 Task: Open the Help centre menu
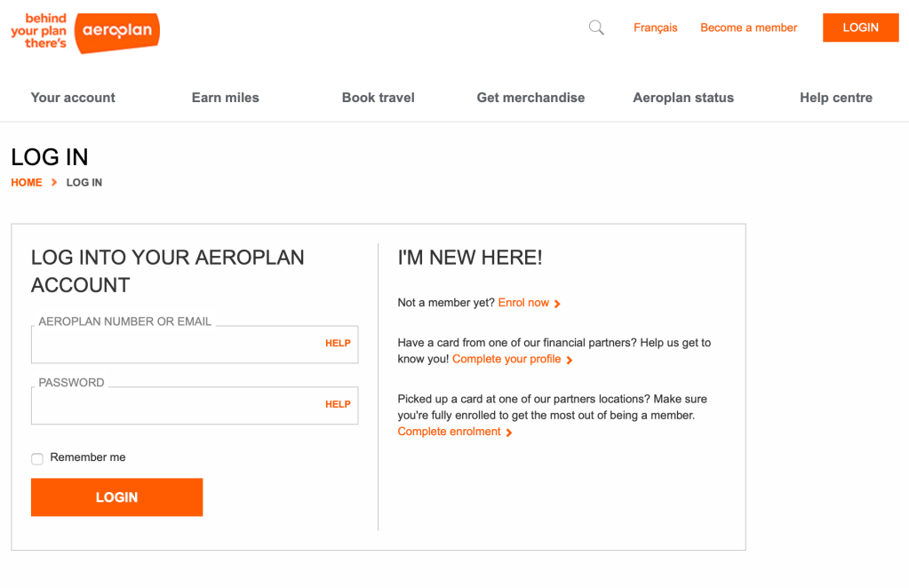click(836, 98)
